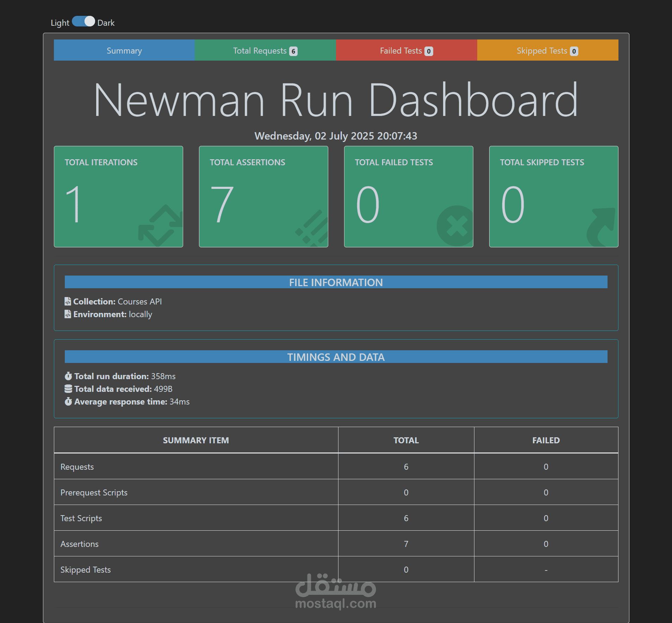This screenshot has height=623, width=672.
Task: Click the stopwatch icon beside Average response time
Action: pyautogui.click(x=68, y=401)
